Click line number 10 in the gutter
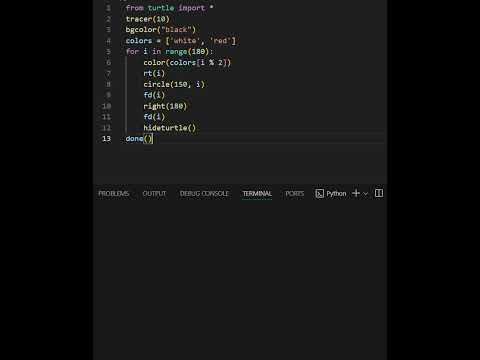 coord(106,106)
